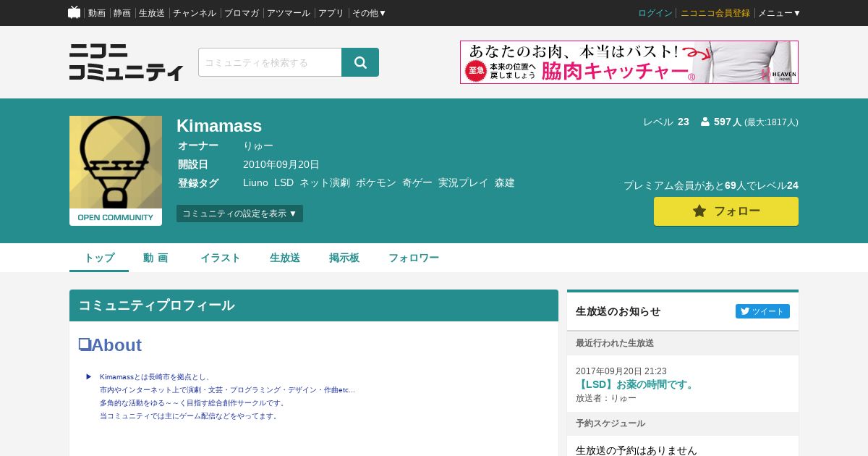Go to 動画 in top navigation
The height and width of the screenshot is (456, 868).
click(97, 13)
